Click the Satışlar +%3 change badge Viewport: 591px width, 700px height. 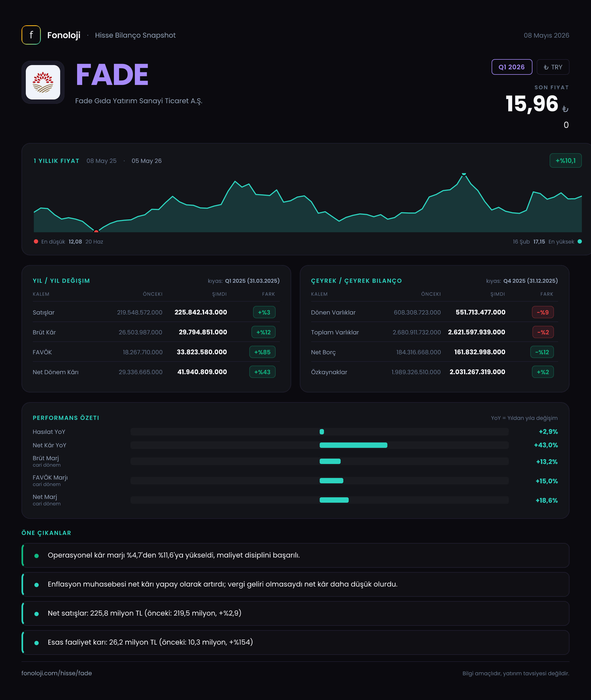click(x=264, y=312)
